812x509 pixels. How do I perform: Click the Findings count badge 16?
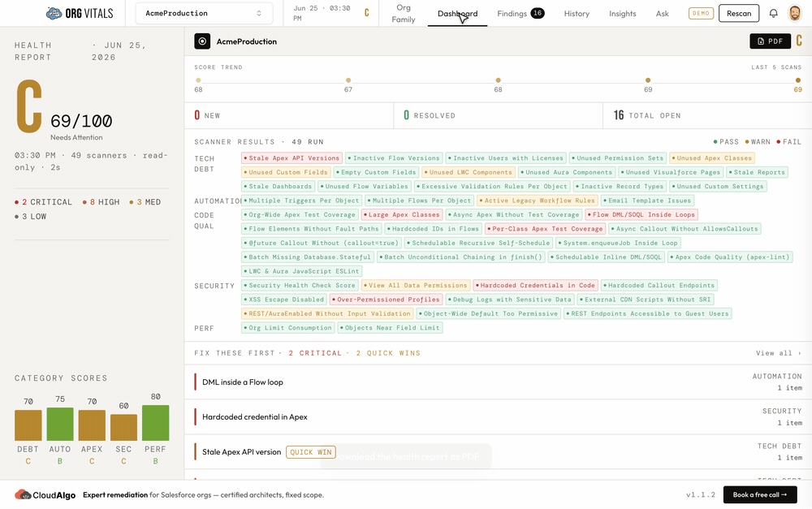point(538,14)
